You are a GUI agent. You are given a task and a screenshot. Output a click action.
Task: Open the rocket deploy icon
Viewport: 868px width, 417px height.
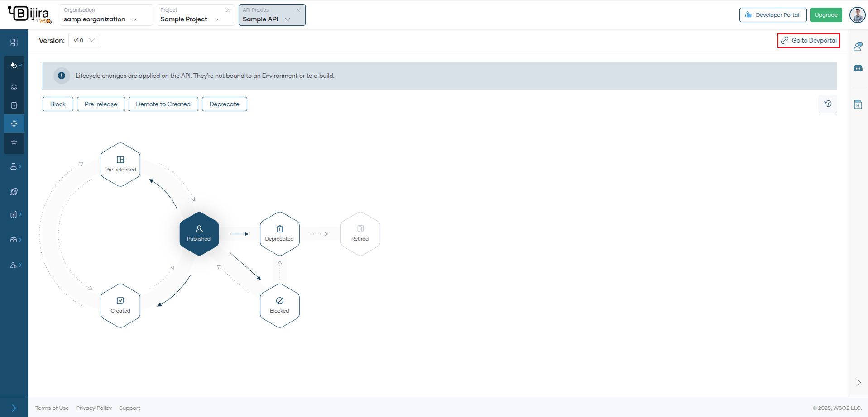(x=14, y=191)
